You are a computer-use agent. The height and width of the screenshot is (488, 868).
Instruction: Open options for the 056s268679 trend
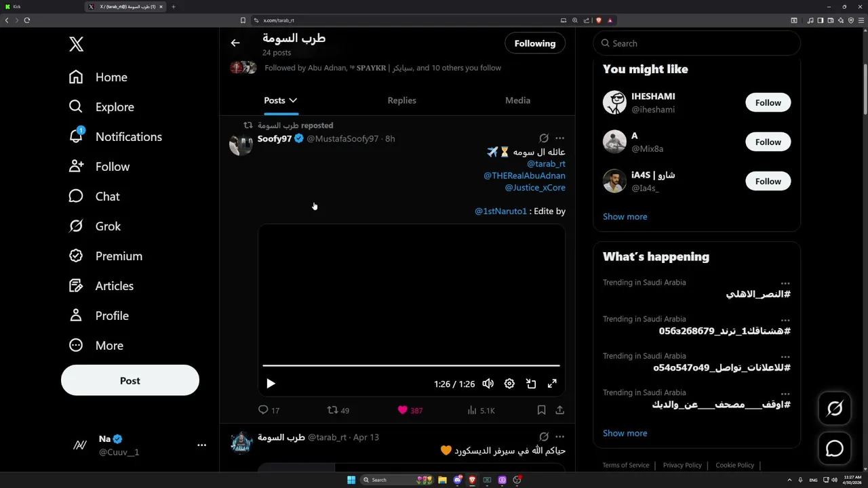tap(785, 320)
